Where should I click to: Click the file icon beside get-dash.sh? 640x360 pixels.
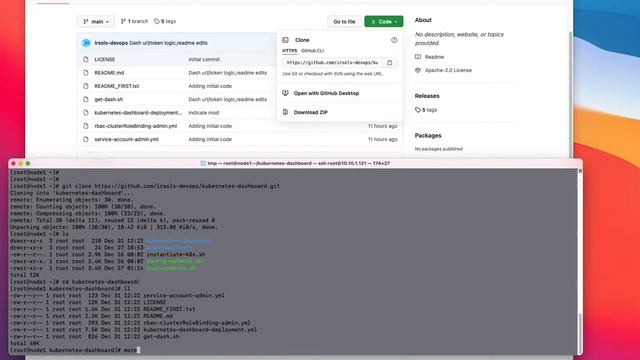click(86, 99)
